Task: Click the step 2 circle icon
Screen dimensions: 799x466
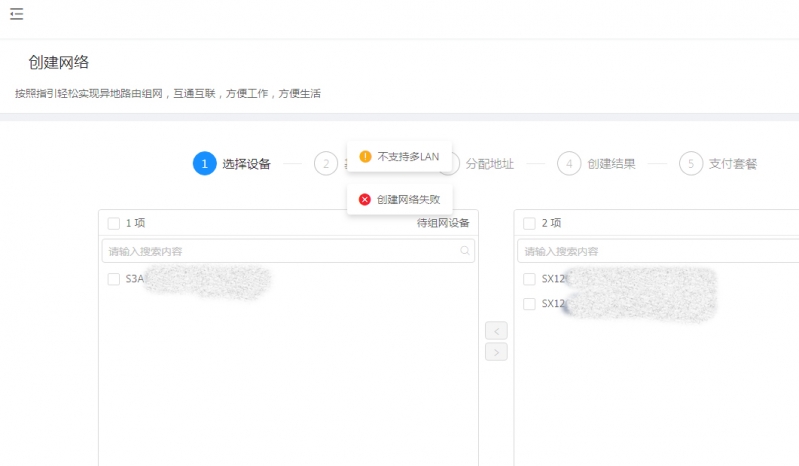Action: pyautogui.click(x=325, y=164)
